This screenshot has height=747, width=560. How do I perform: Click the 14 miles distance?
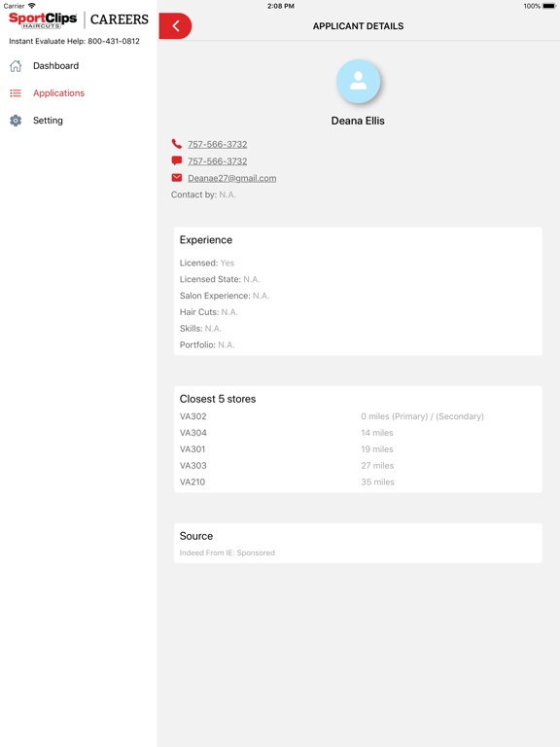(x=377, y=433)
